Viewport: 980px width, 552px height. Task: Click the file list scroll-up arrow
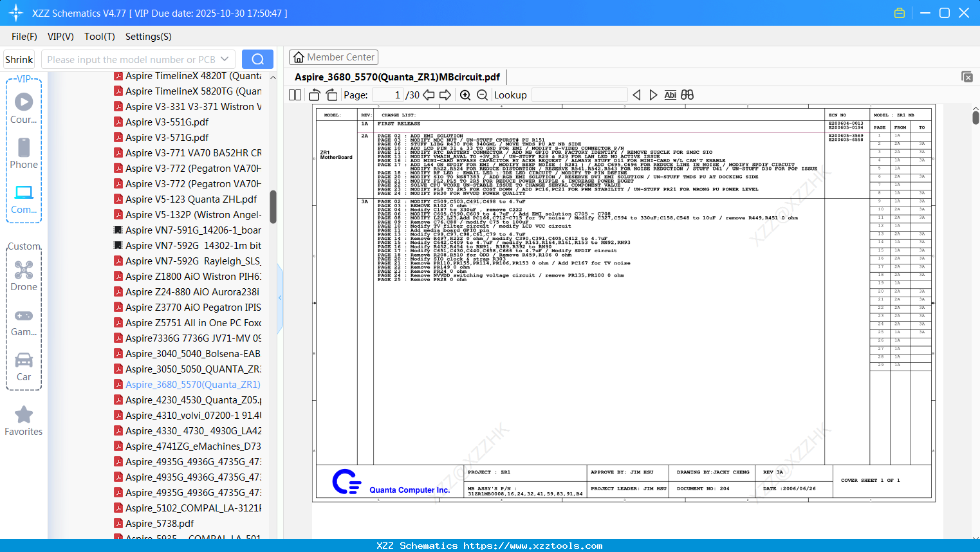coord(273,78)
